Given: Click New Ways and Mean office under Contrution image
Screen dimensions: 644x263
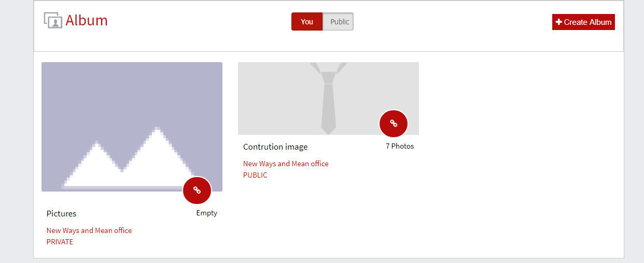Looking at the screenshot, I should tap(286, 164).
